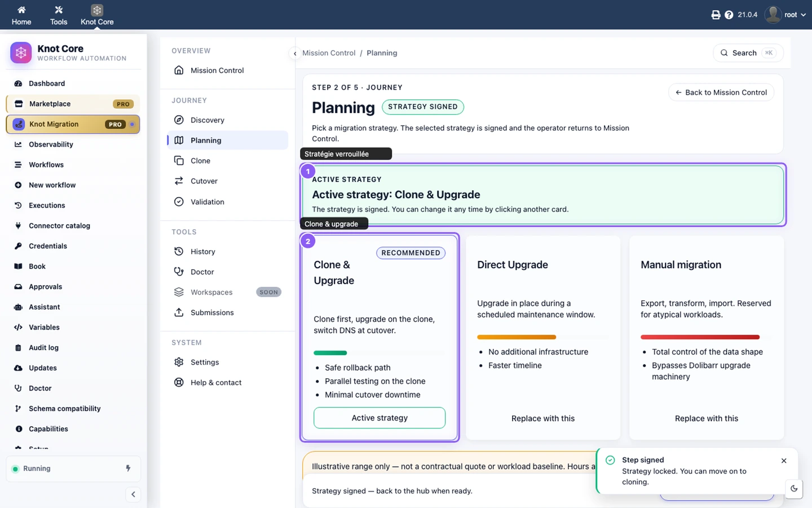Collapse the journey panel chevron
Image resolution: width=812 pixels, height=508 pixels.
click(x=295, y=54)
